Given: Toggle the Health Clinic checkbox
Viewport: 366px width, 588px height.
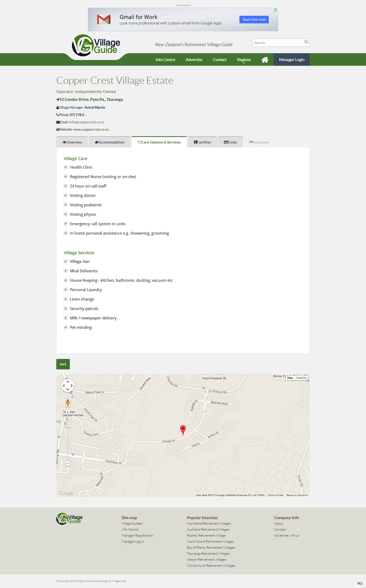Looking at the screenshot, I should (65, 167).
